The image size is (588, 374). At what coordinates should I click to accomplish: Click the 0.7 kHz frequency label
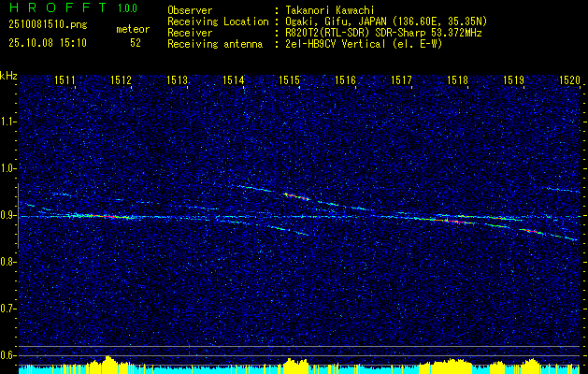tap(7, 309)
